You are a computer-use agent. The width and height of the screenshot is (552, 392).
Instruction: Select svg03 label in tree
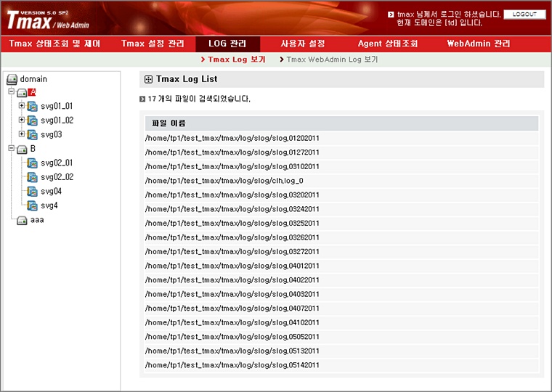click(52, 134)
